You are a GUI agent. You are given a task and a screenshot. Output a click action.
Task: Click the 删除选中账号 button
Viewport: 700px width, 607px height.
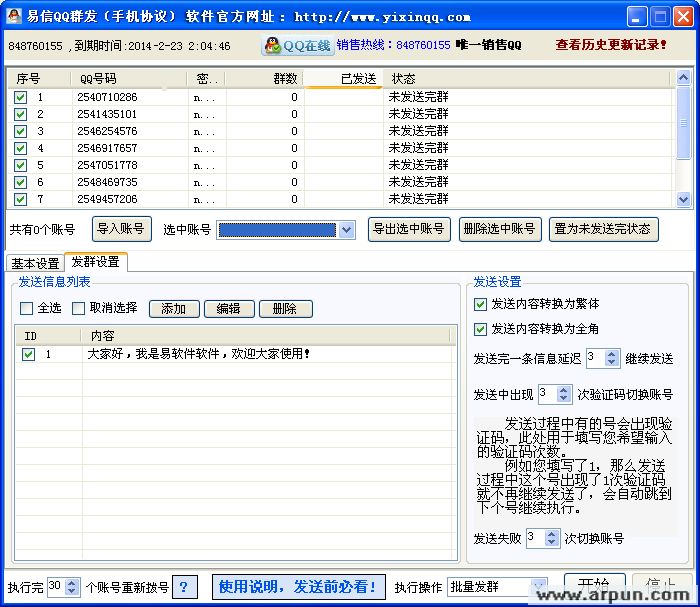[500, 229]
